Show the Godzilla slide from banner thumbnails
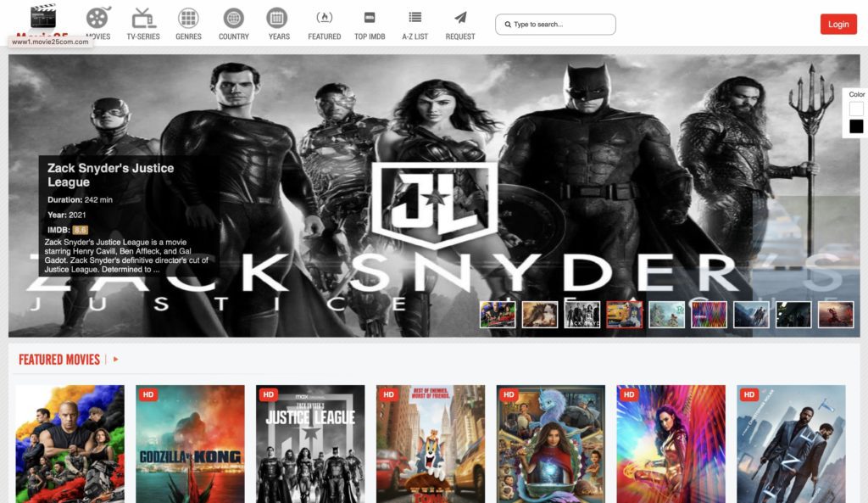868x503 pixels. pyautogui.click(x=540, y=315)
